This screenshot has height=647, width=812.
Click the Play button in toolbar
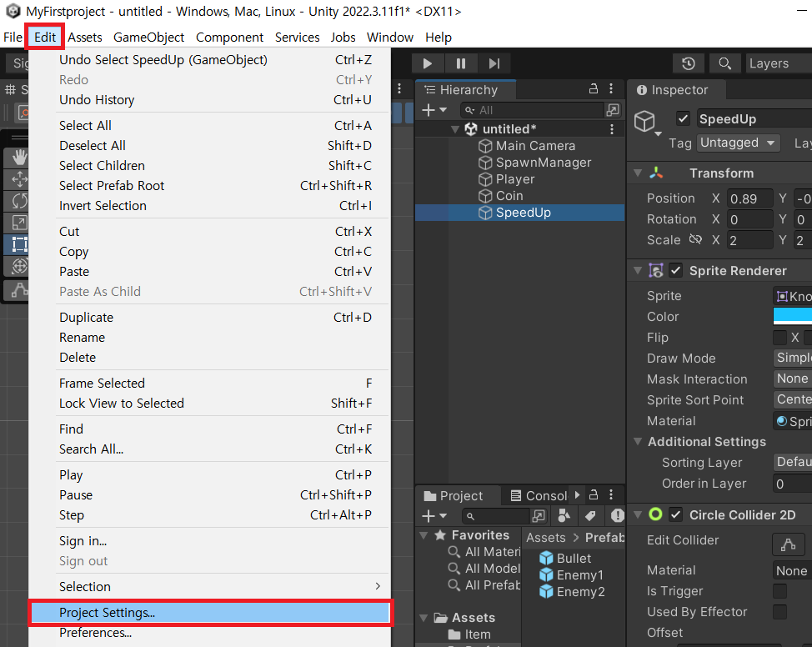coord(427,63)
